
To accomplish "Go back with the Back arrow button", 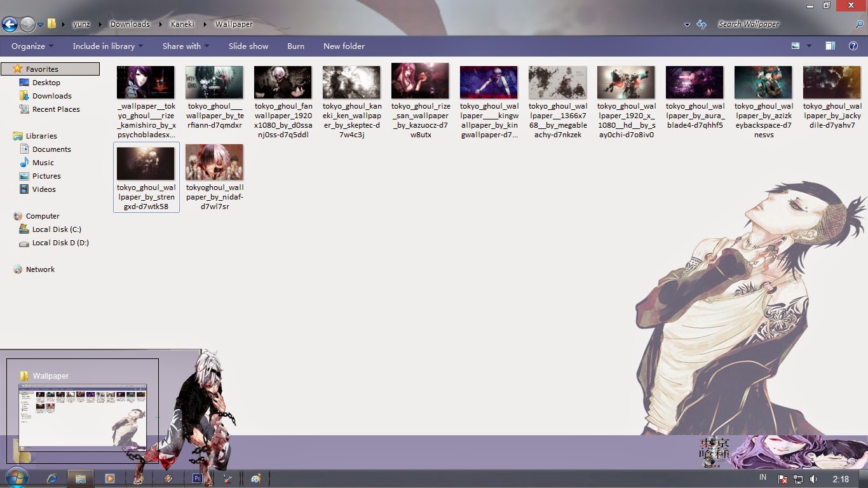I will click(x=10, y=24).
